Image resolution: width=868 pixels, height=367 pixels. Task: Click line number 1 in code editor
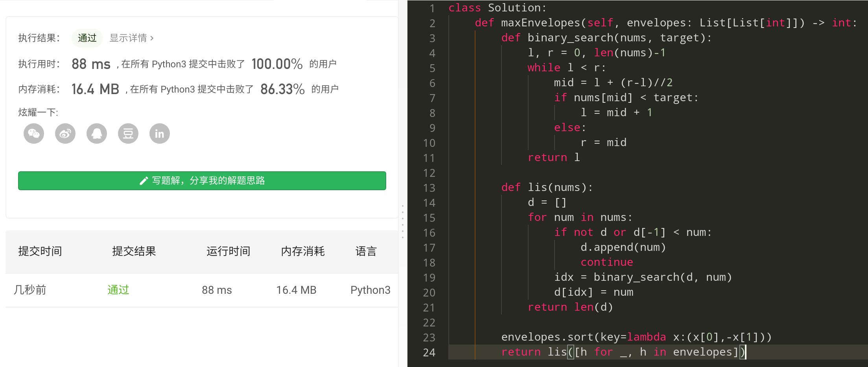(x=432, y=8)
